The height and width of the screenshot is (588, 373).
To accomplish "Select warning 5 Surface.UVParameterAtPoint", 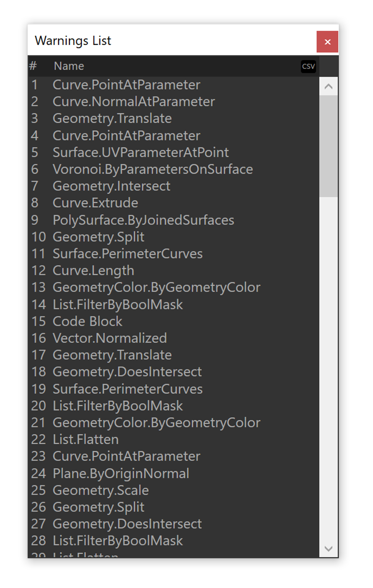I will pyautogui.click(x=141, y=152).
